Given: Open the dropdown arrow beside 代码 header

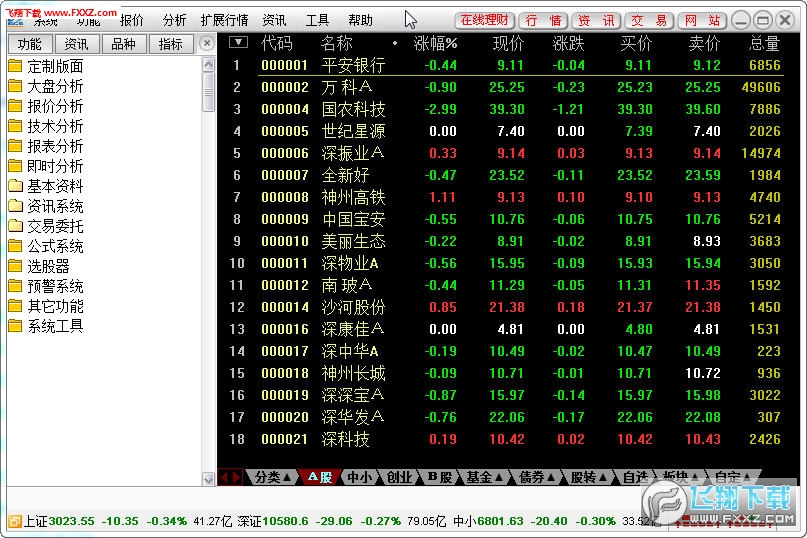Looking at the screenshot, I should pos(238,42).
